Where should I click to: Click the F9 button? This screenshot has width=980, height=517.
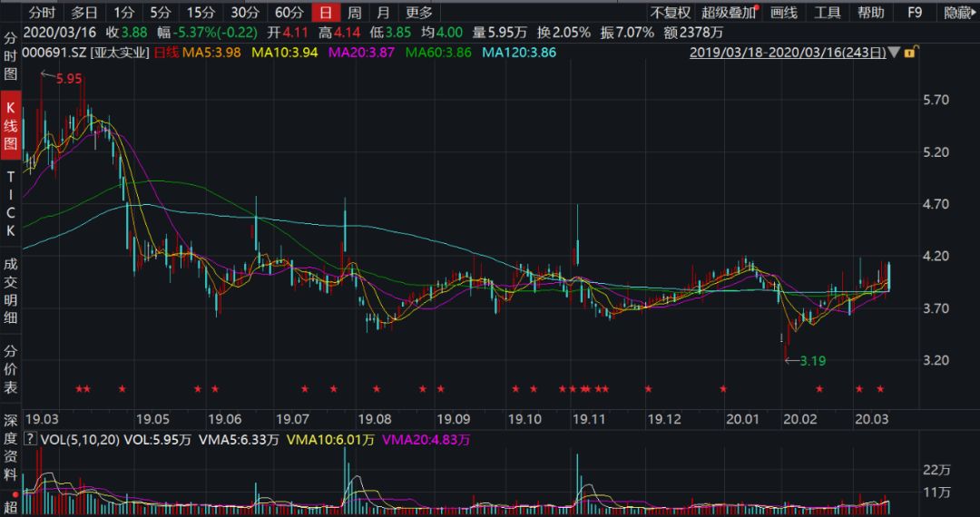tap(915, 13)
